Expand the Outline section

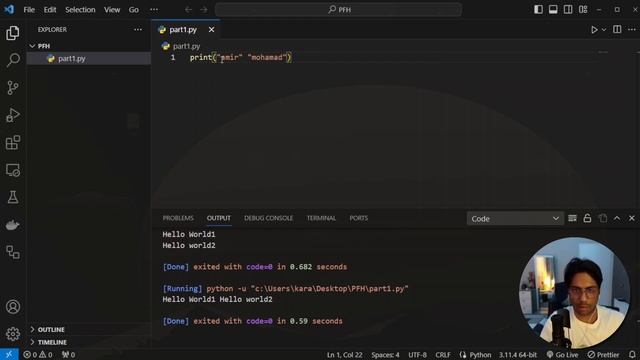pyautogui.click(x=89, y=329)
